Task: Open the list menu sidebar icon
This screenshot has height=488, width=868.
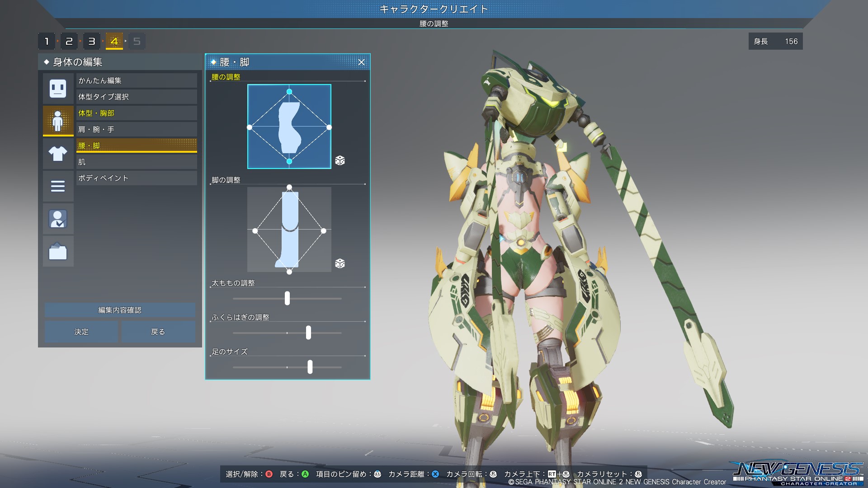Action: pos(58,186)
